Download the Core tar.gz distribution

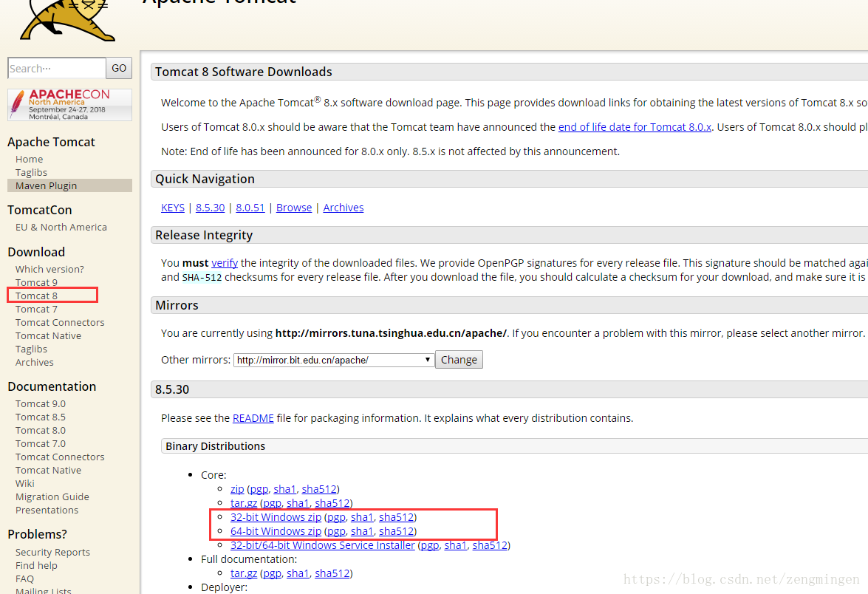(x=244, y=503)
